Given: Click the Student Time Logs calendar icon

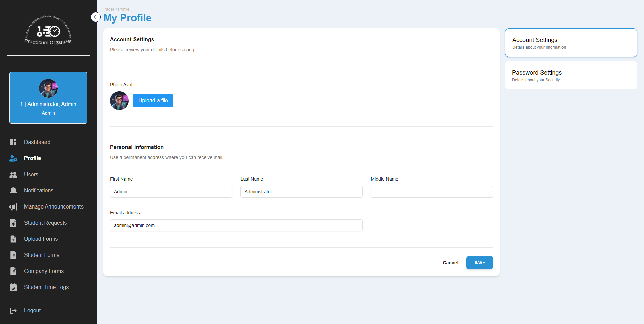Looking at the screenshot, I should (x=13, y=287).
